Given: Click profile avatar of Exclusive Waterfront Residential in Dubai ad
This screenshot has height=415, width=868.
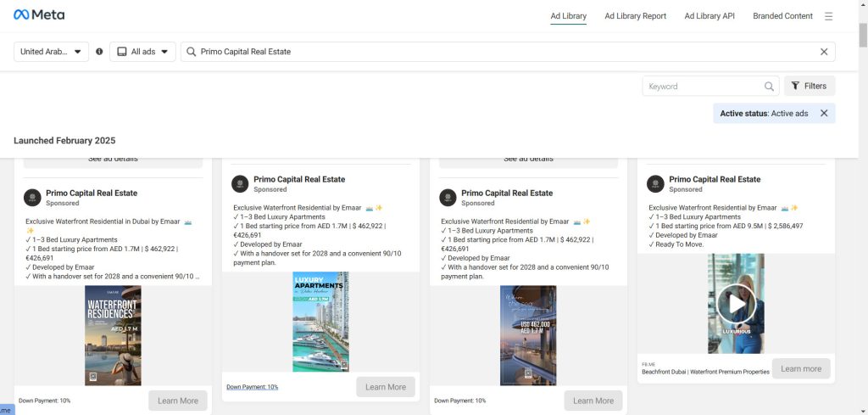Looking at the screenshot, I should click(x=32, y=197).
